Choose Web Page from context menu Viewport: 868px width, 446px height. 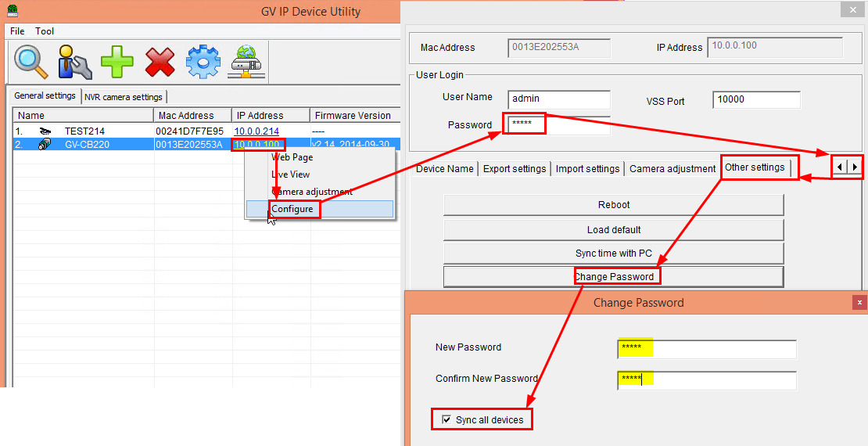[292, 157]
